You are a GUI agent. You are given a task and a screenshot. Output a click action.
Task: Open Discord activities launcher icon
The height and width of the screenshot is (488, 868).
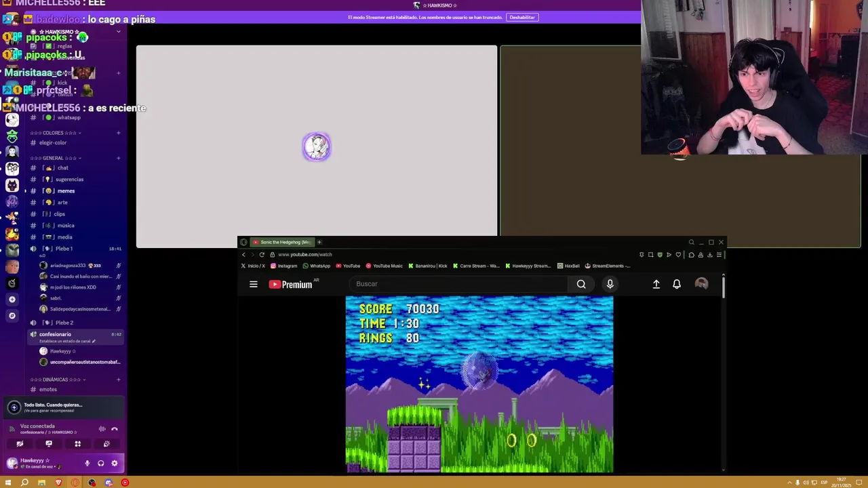(x=77, y=444)
